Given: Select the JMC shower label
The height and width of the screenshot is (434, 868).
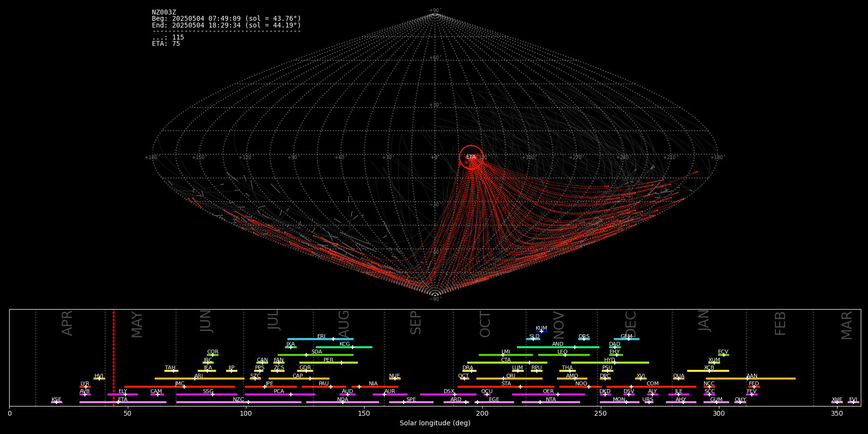Looking at the screenshot, I should [180, 384].
